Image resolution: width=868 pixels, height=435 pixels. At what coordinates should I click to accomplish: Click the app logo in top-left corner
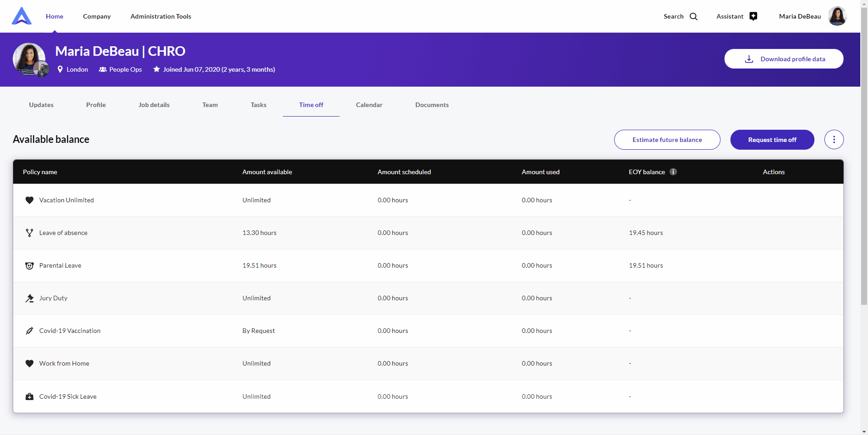point(21,16)
